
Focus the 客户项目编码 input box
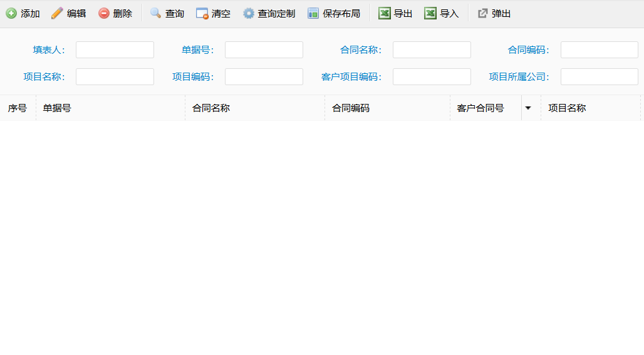(432, 77)
